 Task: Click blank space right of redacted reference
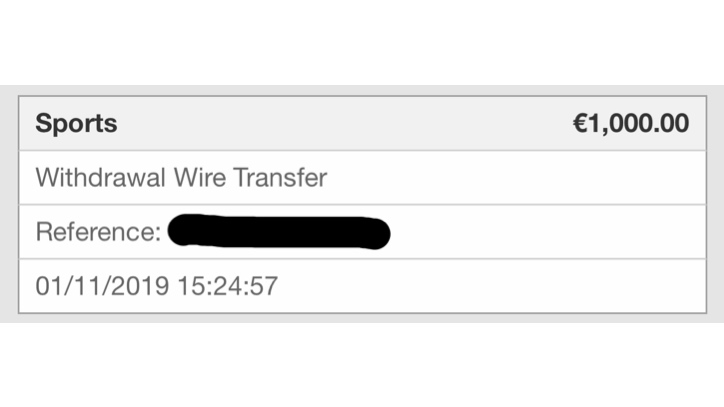coord(545,232)
